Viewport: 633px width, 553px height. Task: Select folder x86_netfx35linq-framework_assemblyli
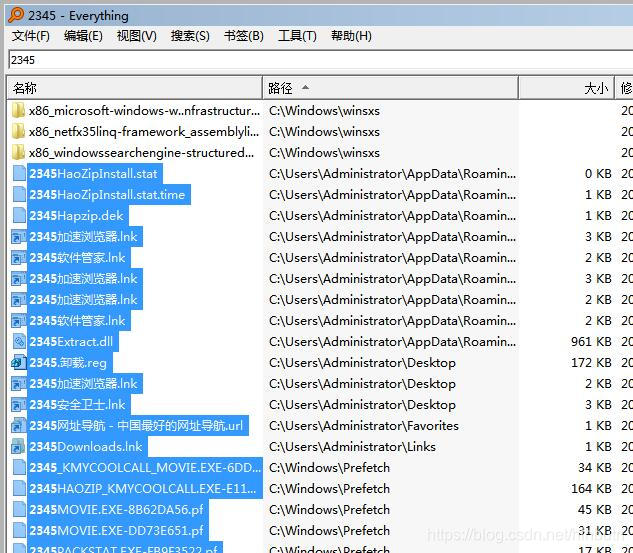[x=144, y=132]
